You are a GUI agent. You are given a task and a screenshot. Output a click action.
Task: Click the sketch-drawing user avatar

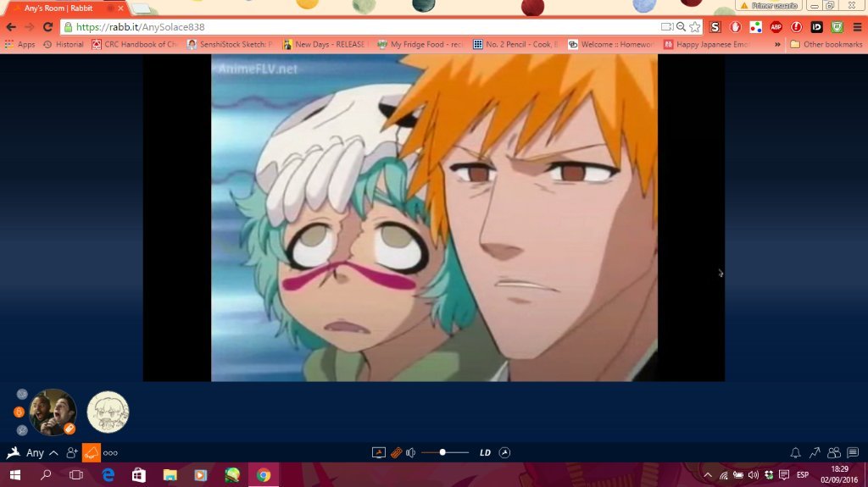[x=108, y=412]
